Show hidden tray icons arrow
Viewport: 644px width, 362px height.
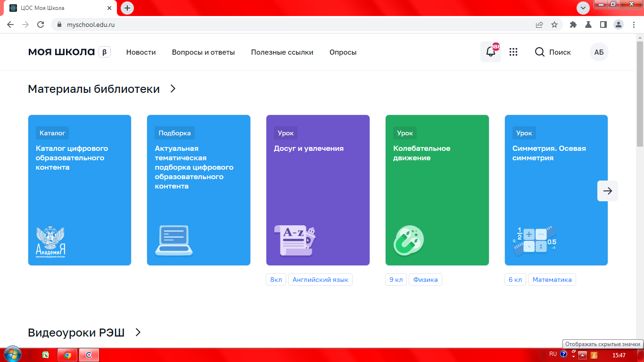pos(583,355)
